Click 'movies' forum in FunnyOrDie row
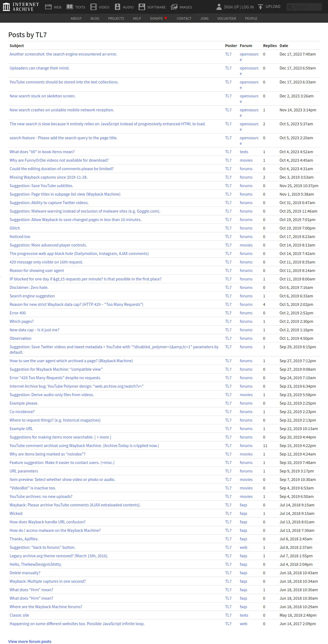The height and width of the screenshot is (644, 328). (x=246, y=160)
